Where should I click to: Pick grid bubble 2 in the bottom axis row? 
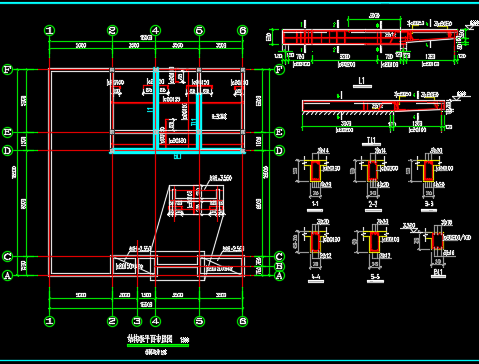[x=112, y=321]
